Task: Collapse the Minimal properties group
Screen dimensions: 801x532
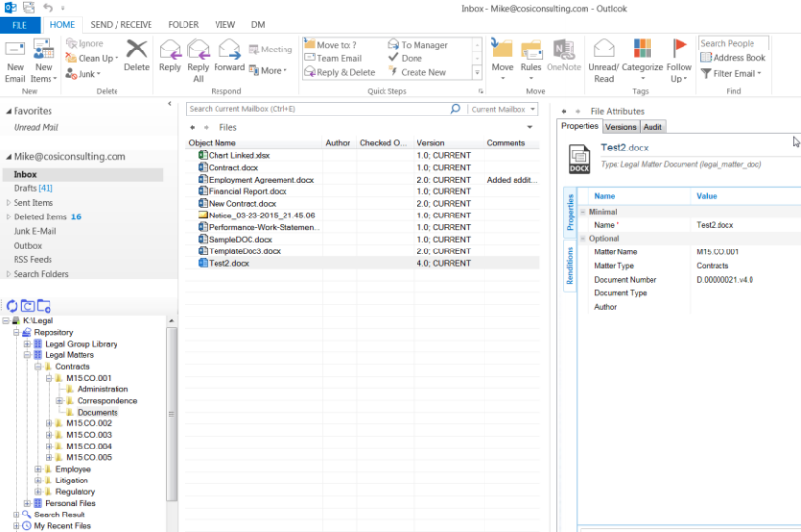Action: [583, 212]
